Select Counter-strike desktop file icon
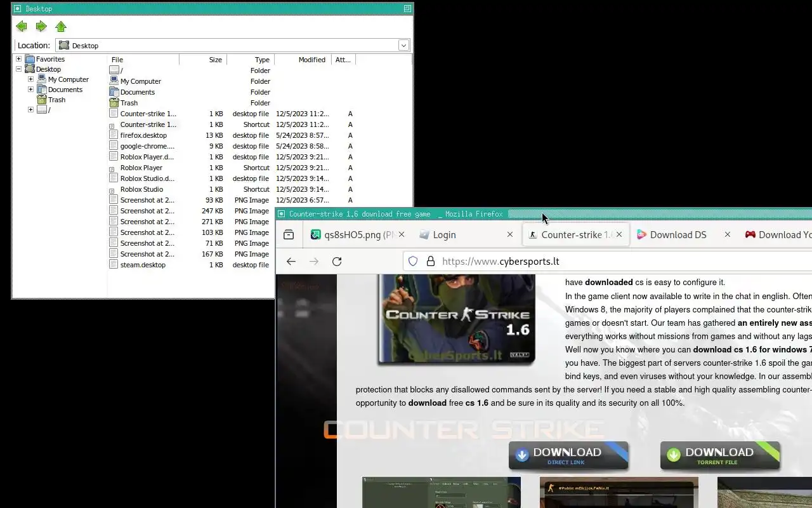This screenshot has height=508, width=812. (x=114, y=114)
